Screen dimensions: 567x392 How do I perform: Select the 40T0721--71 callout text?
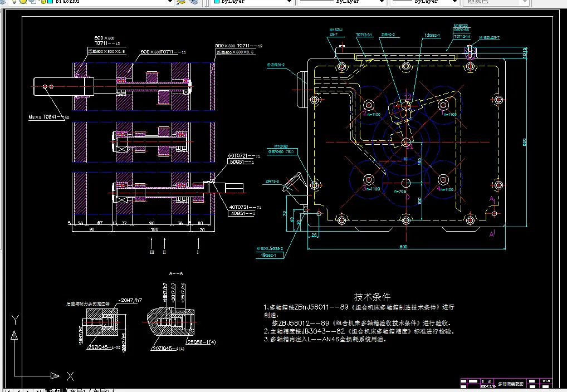245,207
